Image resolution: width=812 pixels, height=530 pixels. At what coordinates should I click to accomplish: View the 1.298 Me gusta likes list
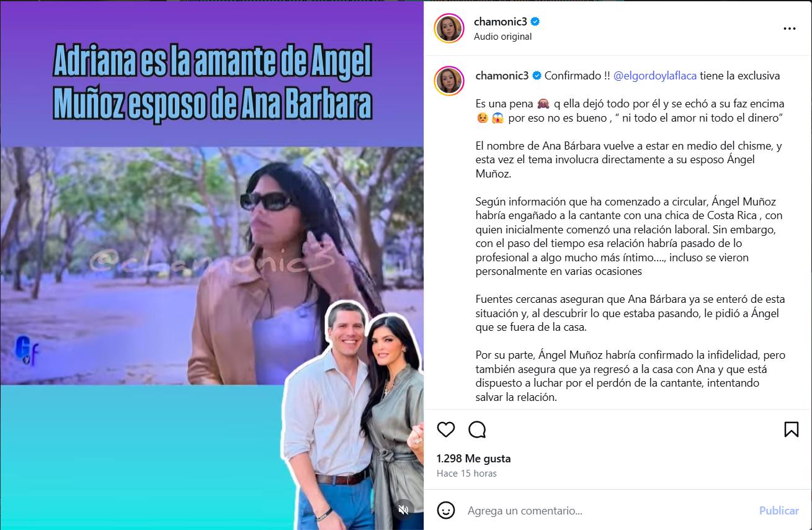click(x=473, y=459)
